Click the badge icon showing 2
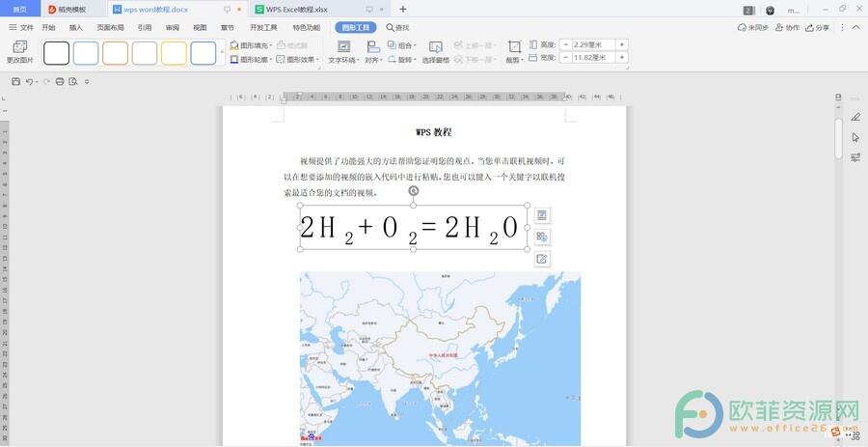 click(748, 10)
